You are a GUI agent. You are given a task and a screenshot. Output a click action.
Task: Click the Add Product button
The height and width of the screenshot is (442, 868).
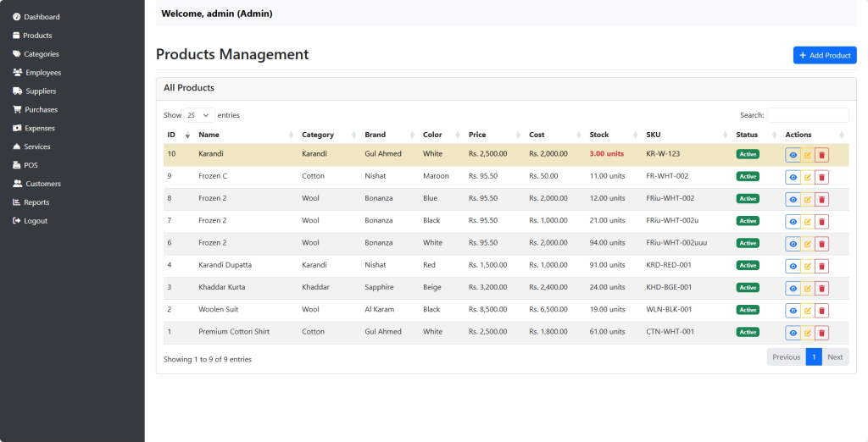tap(824, 55)
